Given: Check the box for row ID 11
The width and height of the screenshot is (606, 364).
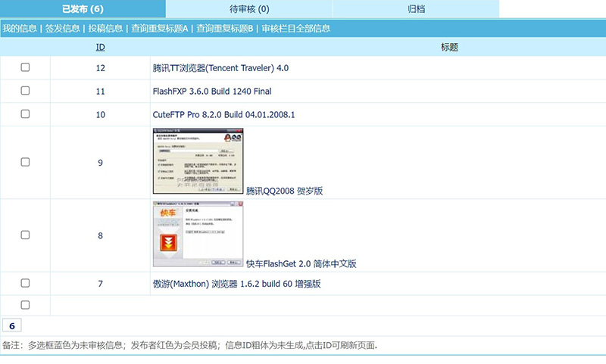Looking at the screenshot, I should pos(25,90).
